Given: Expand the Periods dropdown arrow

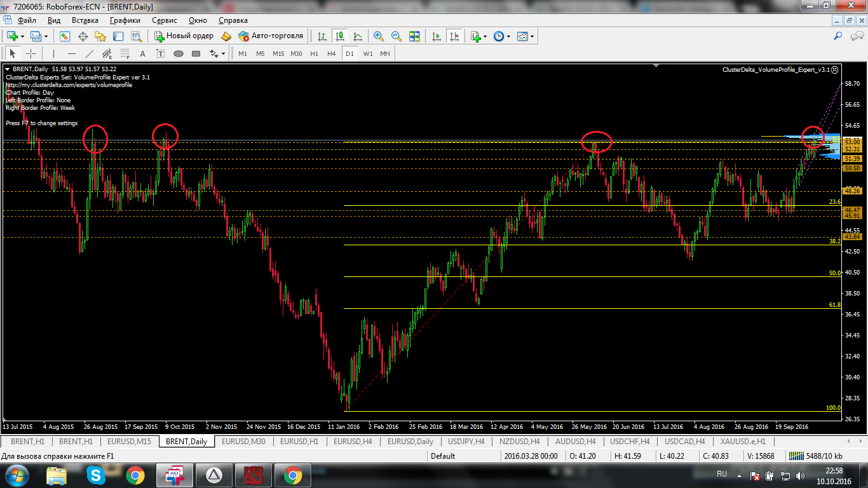Looking at the screenshot, I should click(x=508, y=36).
